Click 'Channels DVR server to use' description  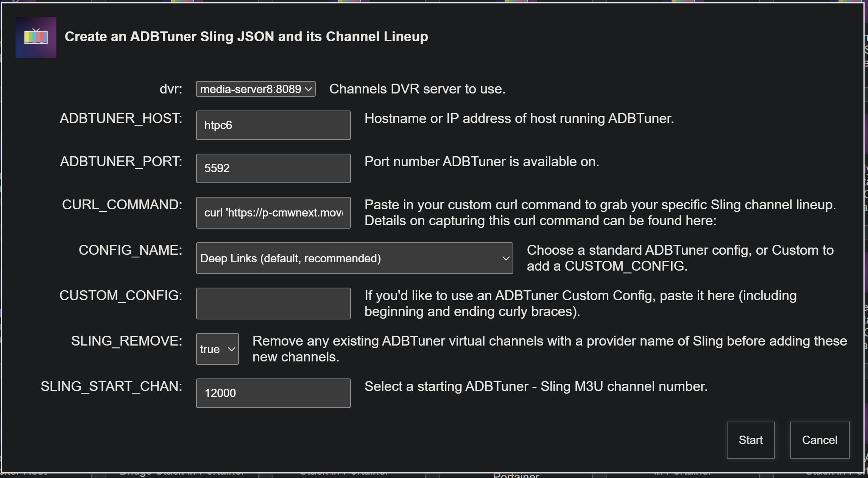click(417, 89)
